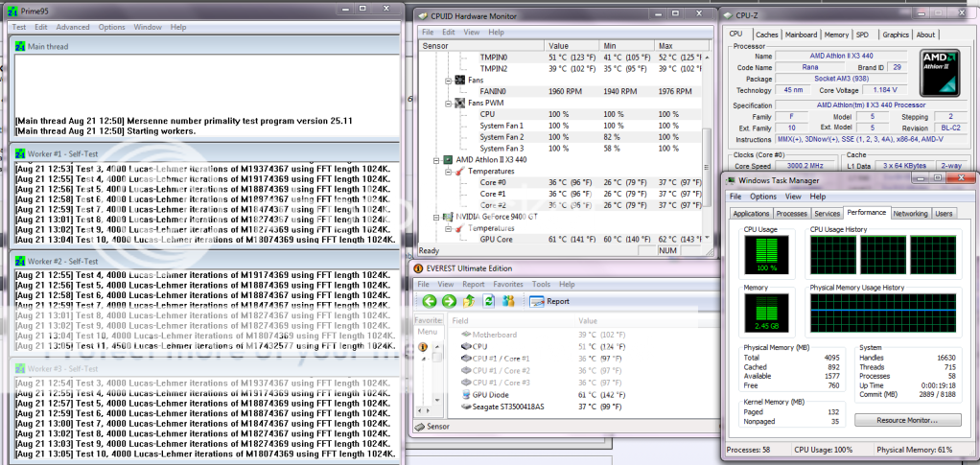
Task: Click the Worker #1 window icon
Action: pyautogui.click(x=20, y=153)
